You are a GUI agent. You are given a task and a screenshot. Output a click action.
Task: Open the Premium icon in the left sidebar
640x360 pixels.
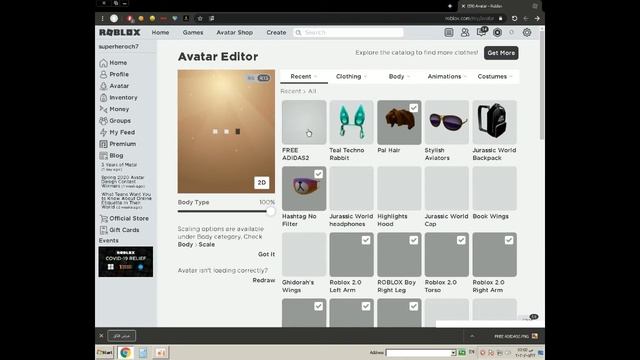pyautogui.click(x=103, y=144)
